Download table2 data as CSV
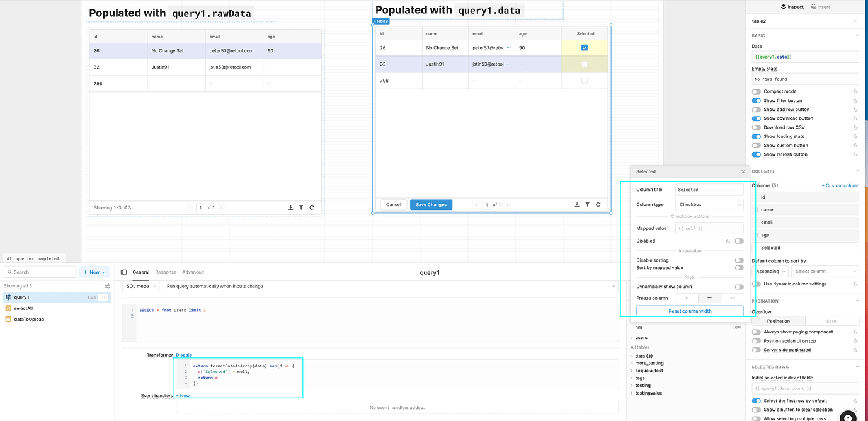Viewport: 868px width, 421px height. pyautogui.click(x=577, y=204)
